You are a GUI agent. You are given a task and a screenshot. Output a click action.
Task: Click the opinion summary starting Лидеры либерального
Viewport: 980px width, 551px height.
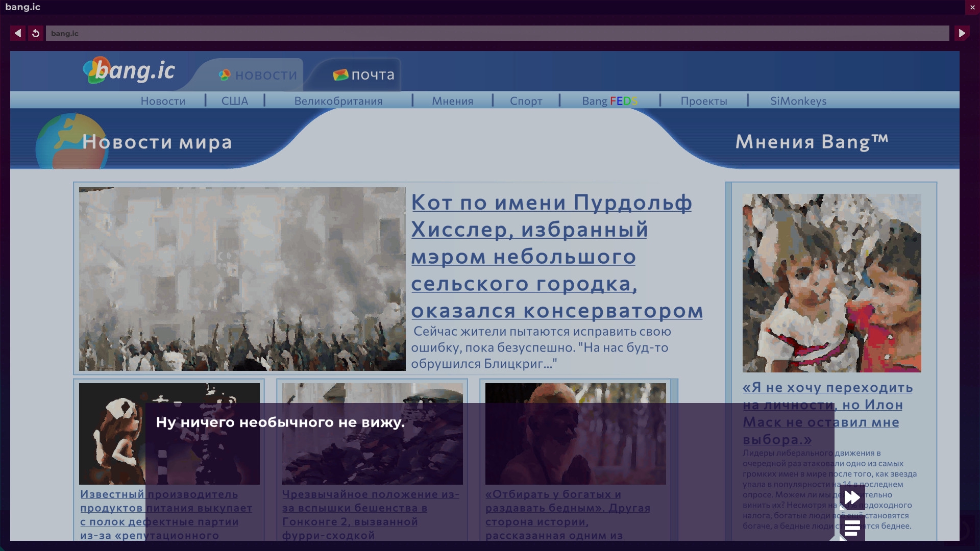[x=830, y=489]
